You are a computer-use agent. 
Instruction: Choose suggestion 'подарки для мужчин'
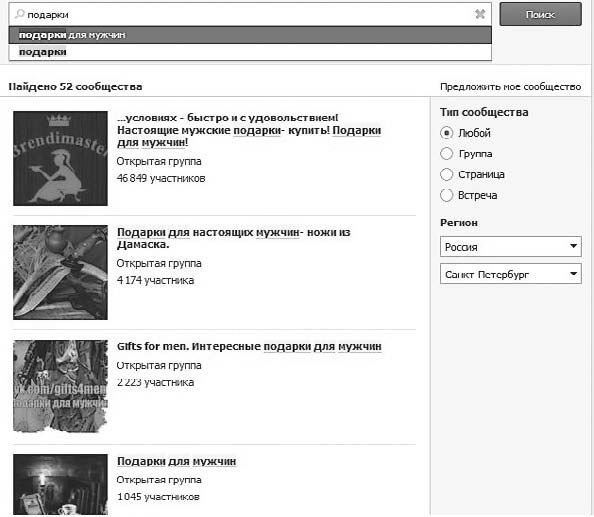coord(250,35)
